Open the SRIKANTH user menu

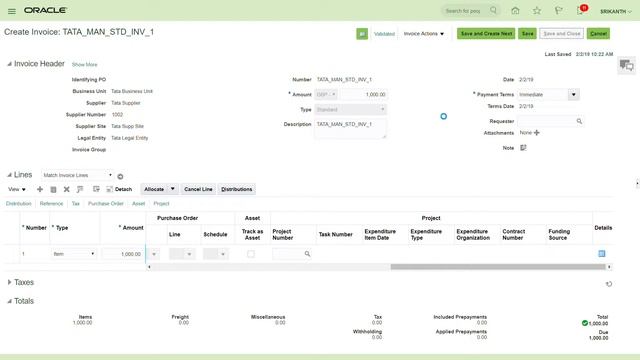coord(616,11)
